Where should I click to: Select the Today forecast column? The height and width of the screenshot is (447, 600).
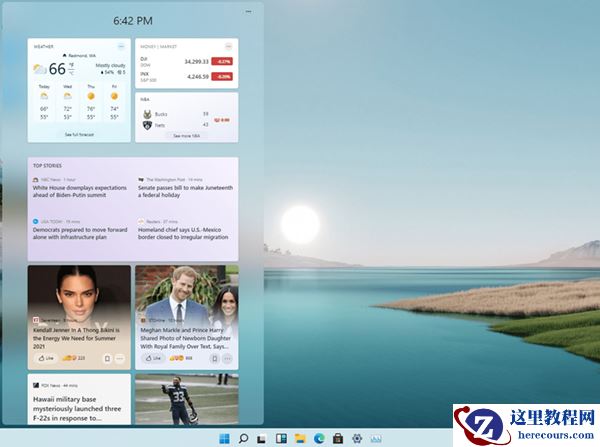click(x=44, y=102)
